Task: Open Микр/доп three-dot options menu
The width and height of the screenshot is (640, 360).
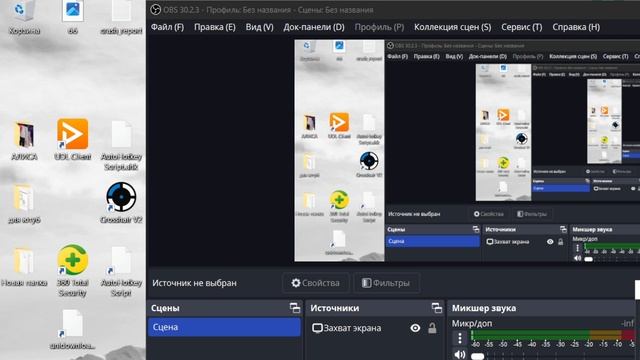Action: pyautogui.click(x=460, y=338)
